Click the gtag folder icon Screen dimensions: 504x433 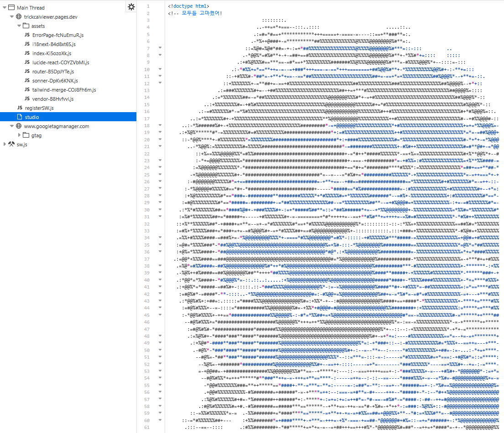tap(26, 135)
